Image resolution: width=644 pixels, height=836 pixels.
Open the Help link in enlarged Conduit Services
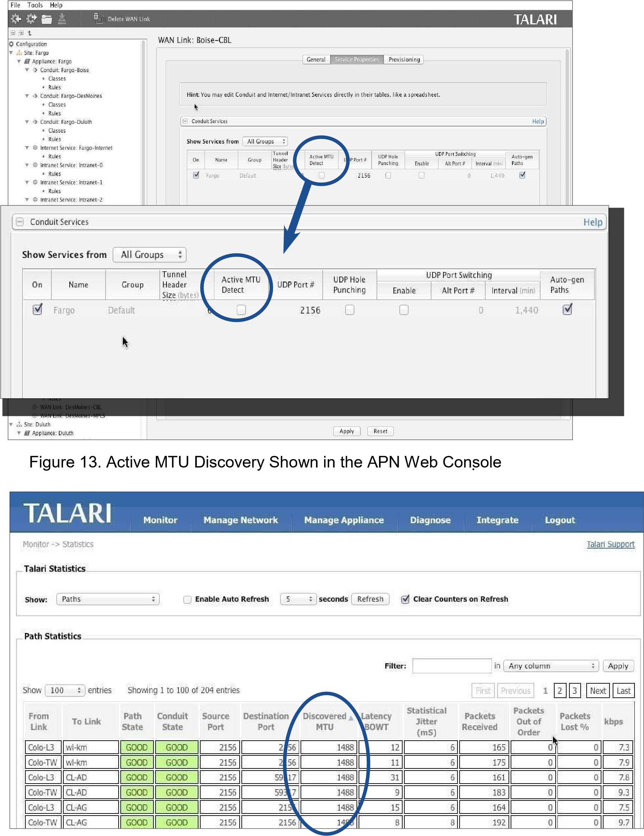[x=593, y=222]
